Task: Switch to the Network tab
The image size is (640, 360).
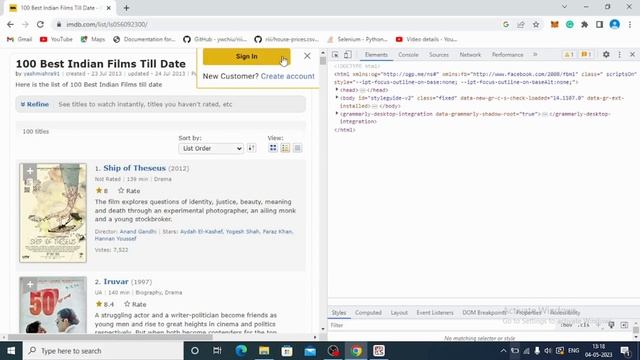Action: click(x=470, y=55)
